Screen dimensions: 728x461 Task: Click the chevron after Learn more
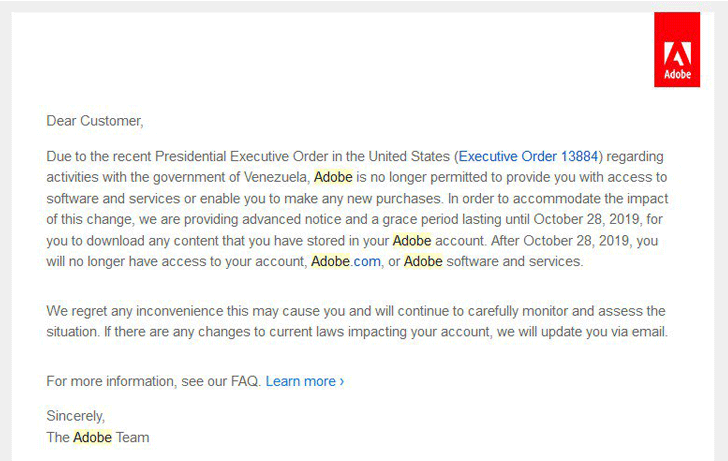tap(342, 381)
